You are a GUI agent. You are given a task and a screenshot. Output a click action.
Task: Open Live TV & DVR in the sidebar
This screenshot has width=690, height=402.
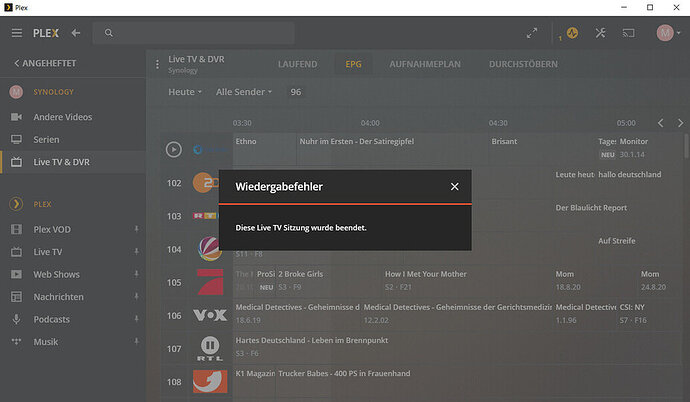click(61, 162)
